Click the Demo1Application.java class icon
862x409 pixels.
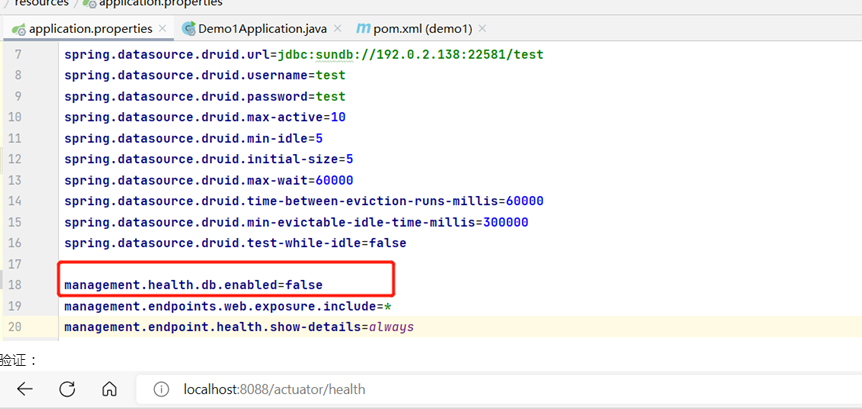pyautogui.click(x=189, y=29)
